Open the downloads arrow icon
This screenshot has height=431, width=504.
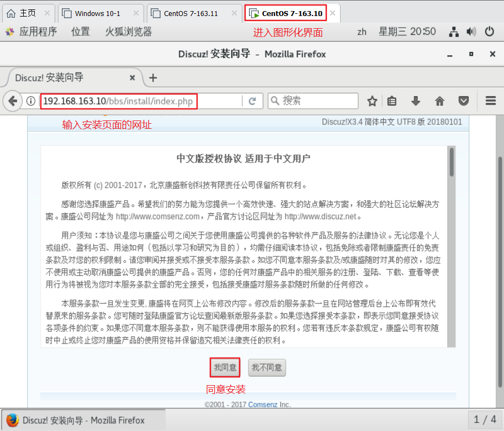point(416,101)
